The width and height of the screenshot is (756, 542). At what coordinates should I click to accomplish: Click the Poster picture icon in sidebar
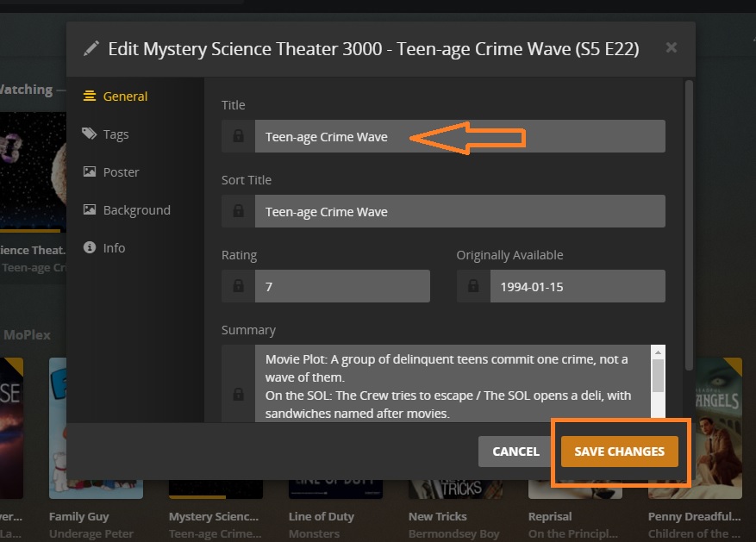pyautogui.click(x=89, y=171)
